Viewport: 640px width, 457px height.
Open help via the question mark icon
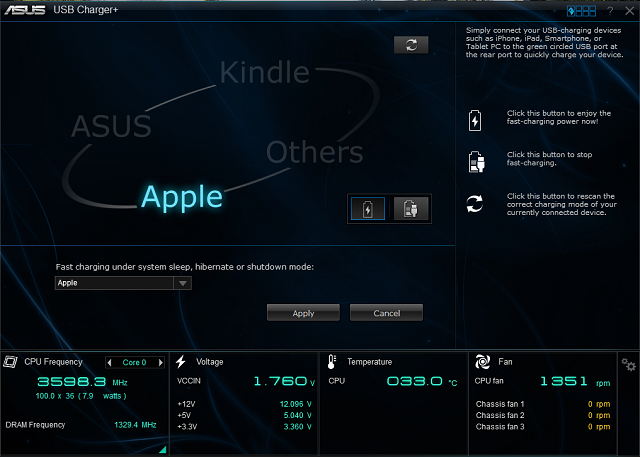pos(609,11)
